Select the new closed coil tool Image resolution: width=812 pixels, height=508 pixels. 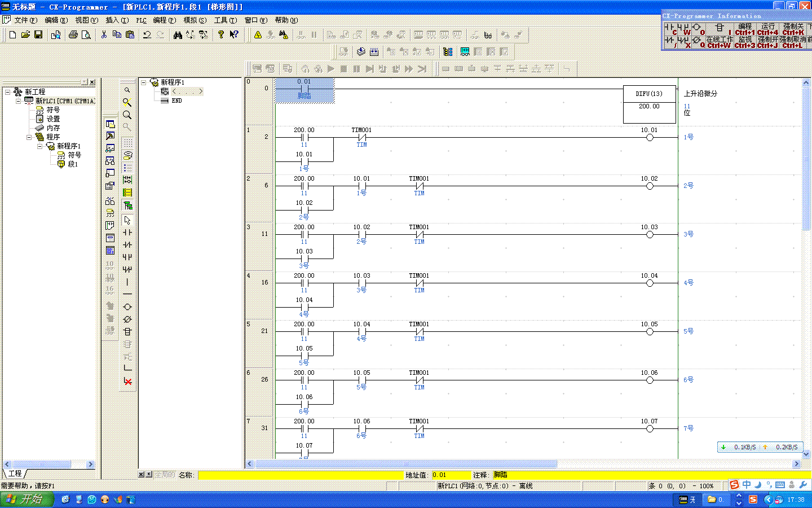tap(127, 319)
